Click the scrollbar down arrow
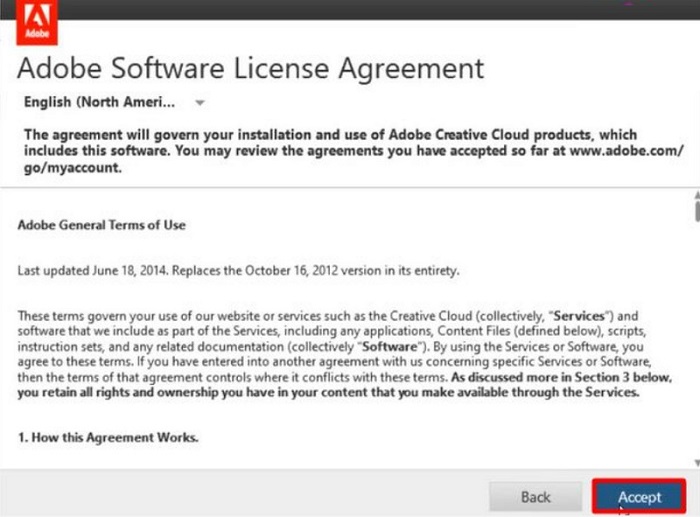 pos(694,461)
